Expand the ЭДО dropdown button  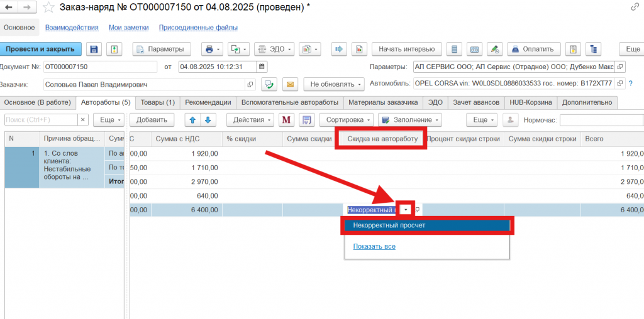click(x=274, y=49)
